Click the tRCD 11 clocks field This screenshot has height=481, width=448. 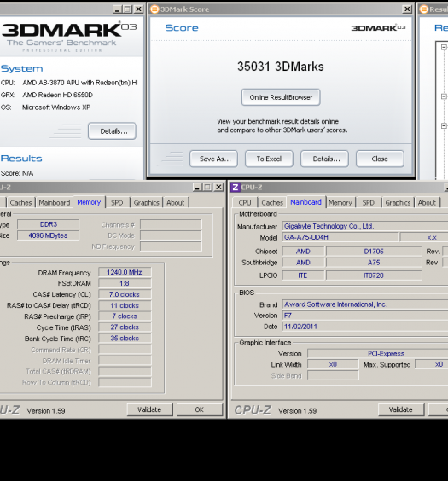125,305
